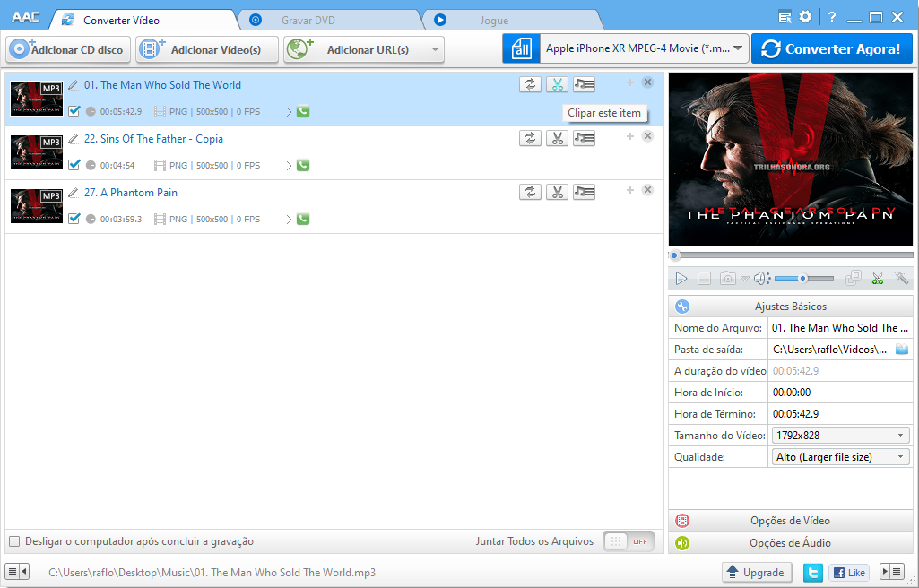Toggle Juntar Todos os Arquivos switch
The height and width of the screenshot is (588, 919).
[628, 541]
